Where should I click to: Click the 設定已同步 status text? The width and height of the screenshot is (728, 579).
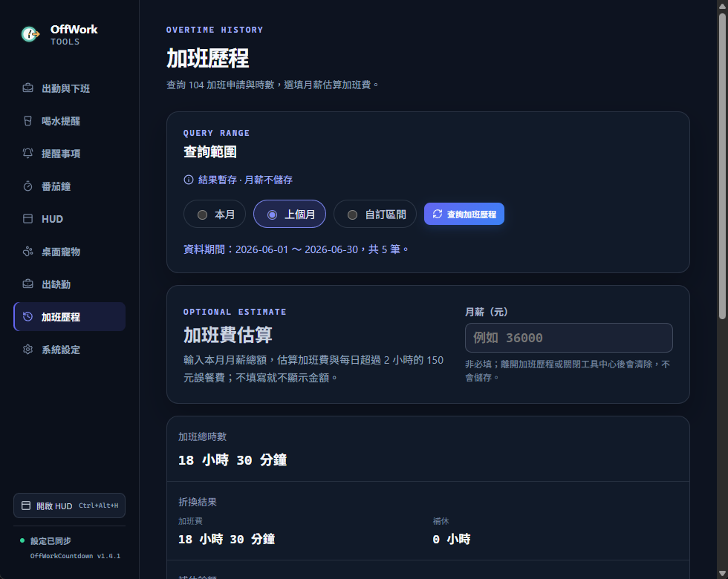pos(51,541)
